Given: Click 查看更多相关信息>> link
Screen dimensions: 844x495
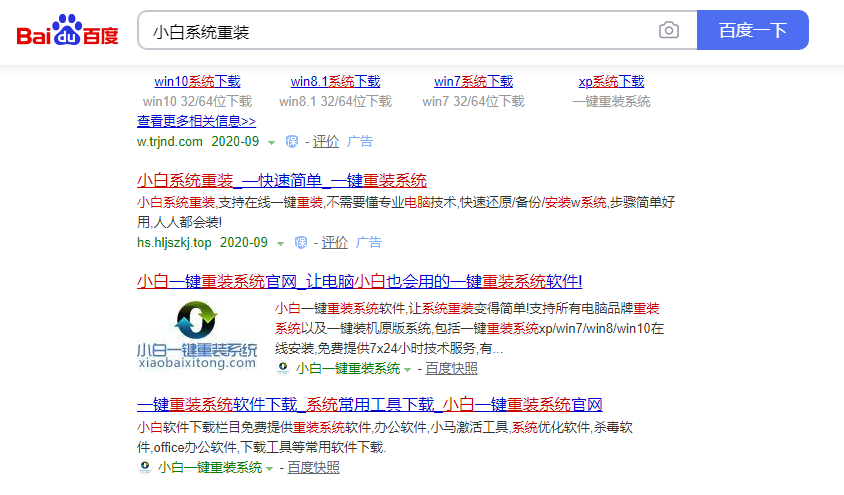Looking at the screenshot, I should [196, 121].
